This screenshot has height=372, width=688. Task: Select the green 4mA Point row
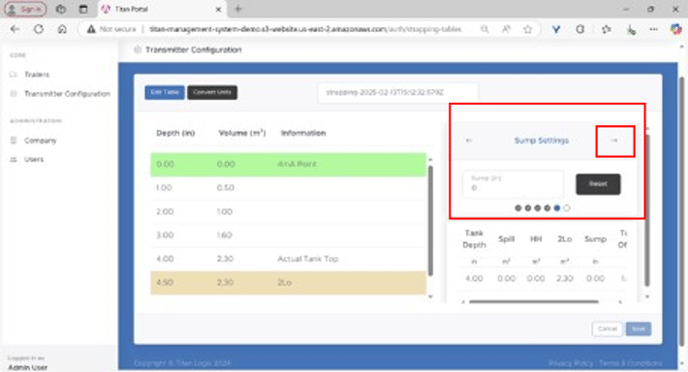tap(288, 165)
